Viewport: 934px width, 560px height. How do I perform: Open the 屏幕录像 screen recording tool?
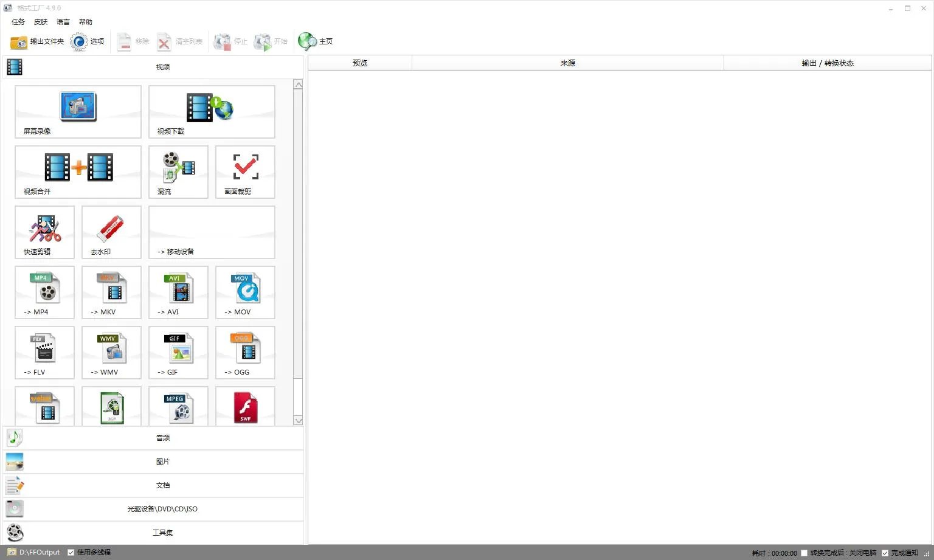pos(78,111)
